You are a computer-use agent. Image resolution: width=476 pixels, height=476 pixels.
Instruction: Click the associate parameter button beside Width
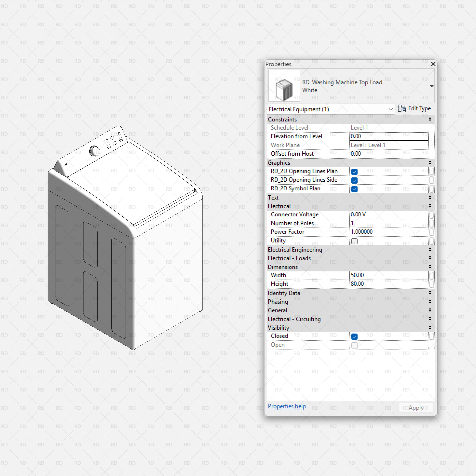click(432, 275)
